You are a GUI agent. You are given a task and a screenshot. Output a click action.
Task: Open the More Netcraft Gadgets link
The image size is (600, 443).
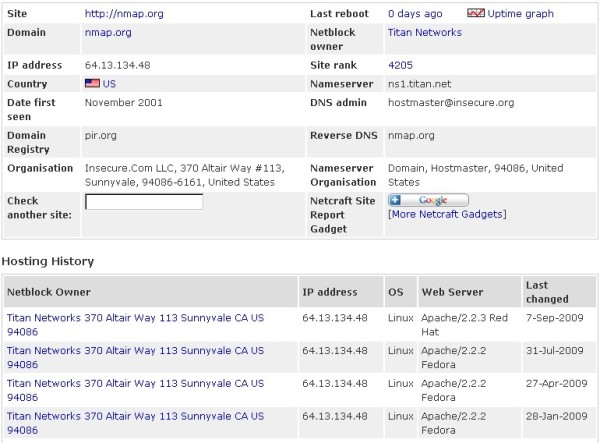(x=447, y=214)
